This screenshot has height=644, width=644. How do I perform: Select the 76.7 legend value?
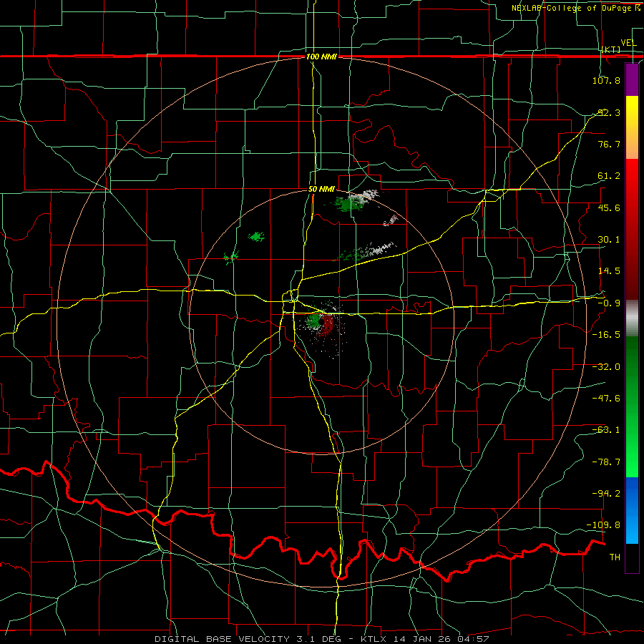tap(609, 144)
